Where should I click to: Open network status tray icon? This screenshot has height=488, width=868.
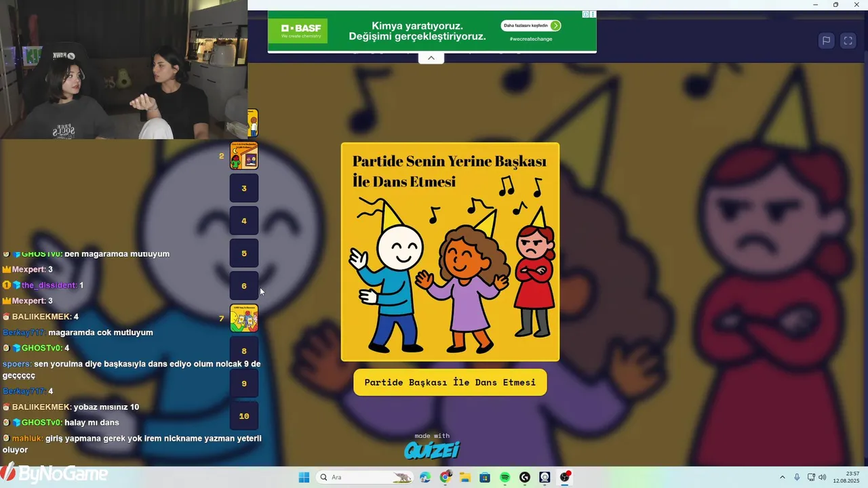(811, 477)
